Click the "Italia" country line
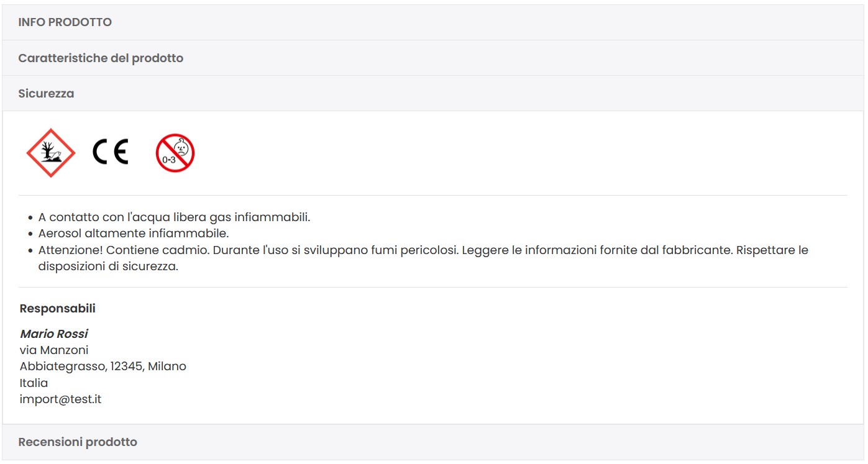Screen dimensions: 868x464 (34, 383)
